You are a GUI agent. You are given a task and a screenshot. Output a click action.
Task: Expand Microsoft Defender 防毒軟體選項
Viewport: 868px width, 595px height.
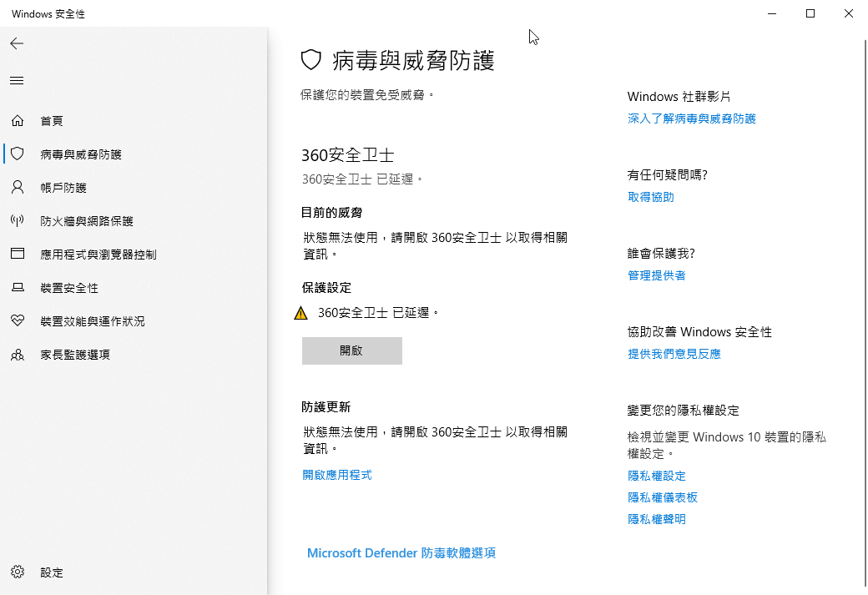401,552
